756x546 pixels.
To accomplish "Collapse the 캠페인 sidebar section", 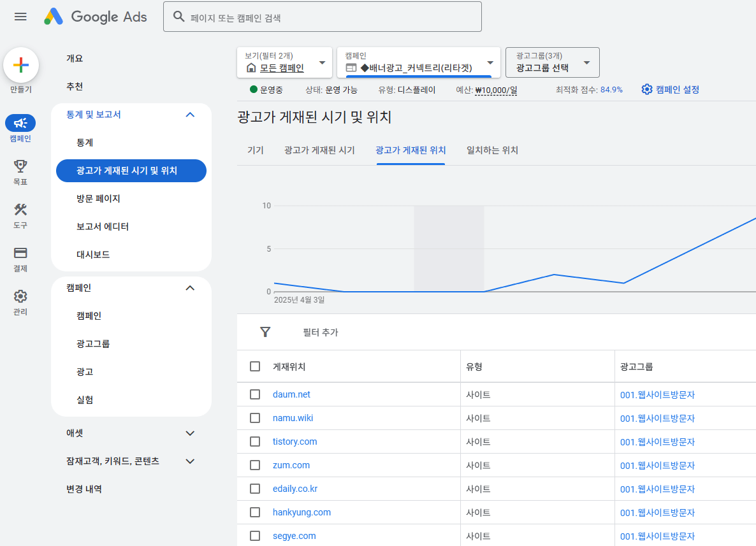I will (x=190, y=288).
